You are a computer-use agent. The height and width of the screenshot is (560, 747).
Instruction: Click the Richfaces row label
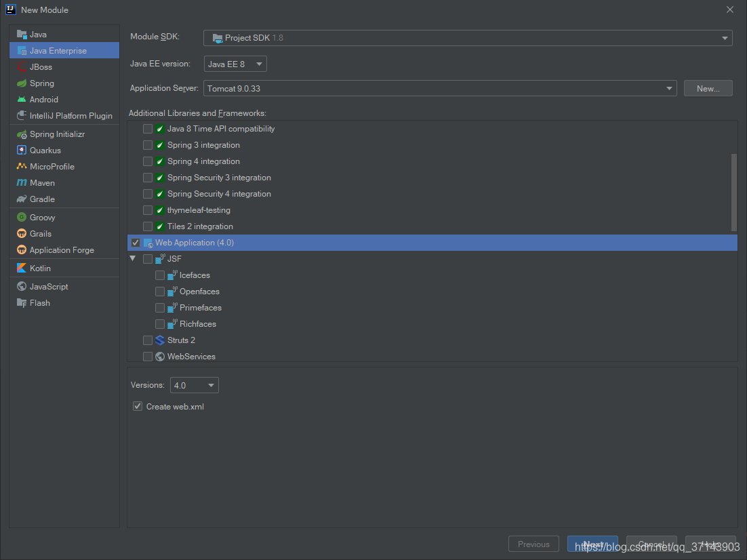(x=198, y=323)
